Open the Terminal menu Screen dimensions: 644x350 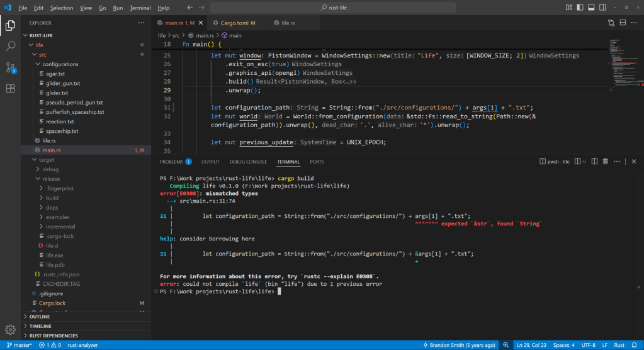pos(140,8)
